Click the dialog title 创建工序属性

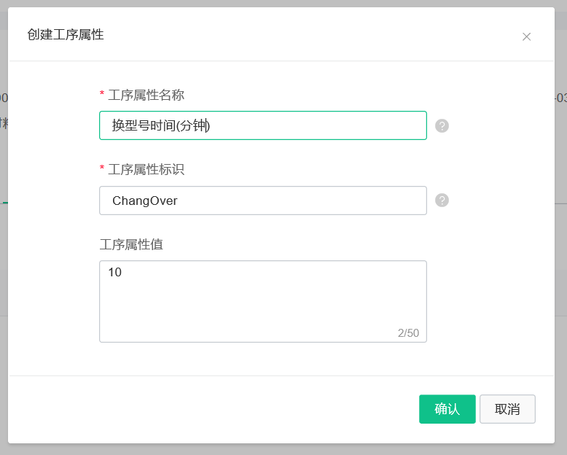coord(65,35)
